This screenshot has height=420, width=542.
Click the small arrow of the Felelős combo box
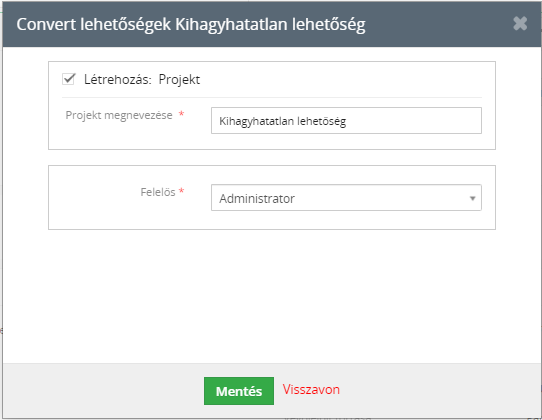tap(472, 198)
